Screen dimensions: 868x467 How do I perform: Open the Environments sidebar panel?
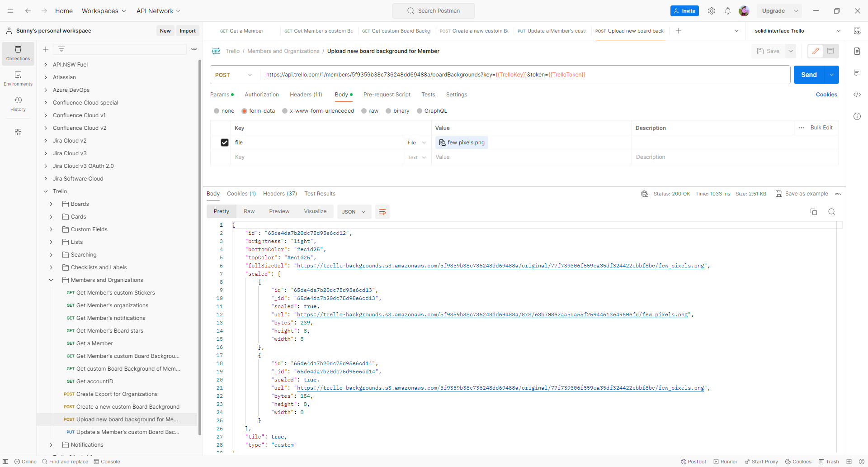pyautogui.click(x=18, y=79)
